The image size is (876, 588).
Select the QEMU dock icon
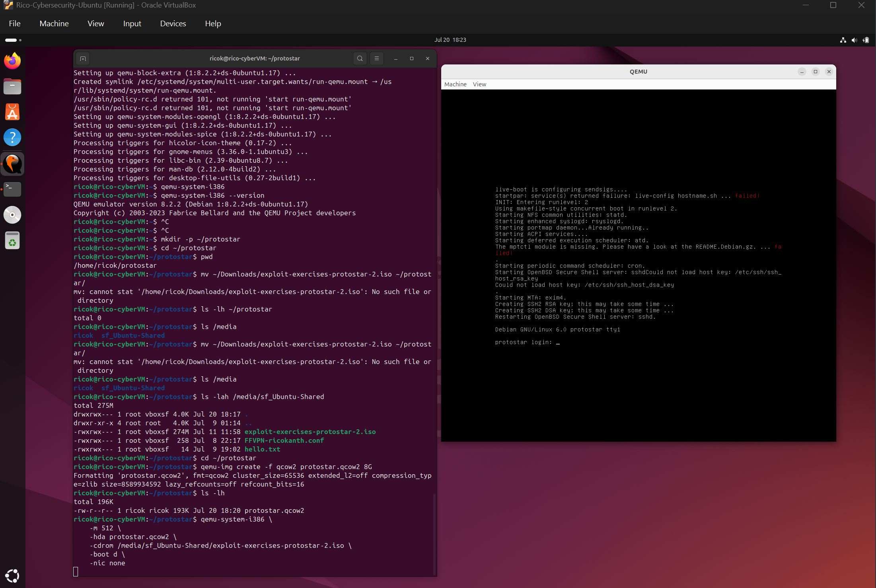coord(12,164)
